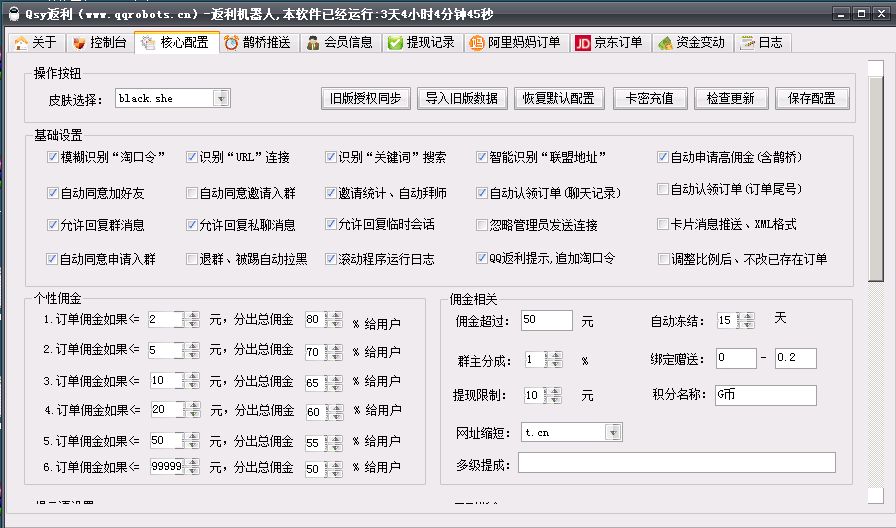Click the 控制台 tab icon
The height and width of the screenshot is (528, 896).
pos(79,43)
